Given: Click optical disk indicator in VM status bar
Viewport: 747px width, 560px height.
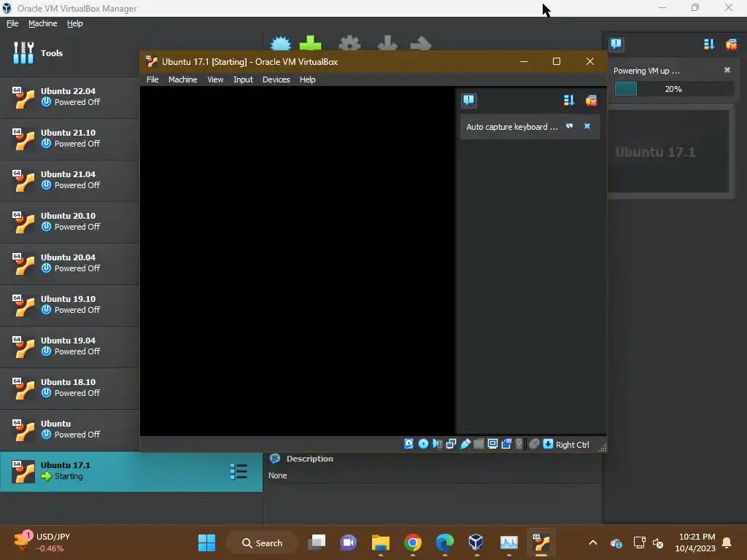Looking at the screenshot, I should (x=423, y=444).
